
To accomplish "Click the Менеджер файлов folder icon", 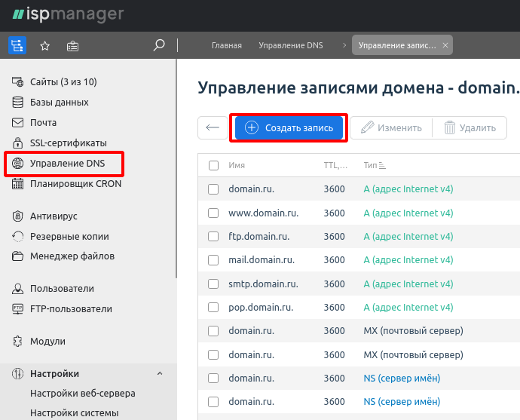I will click(17, 256).
